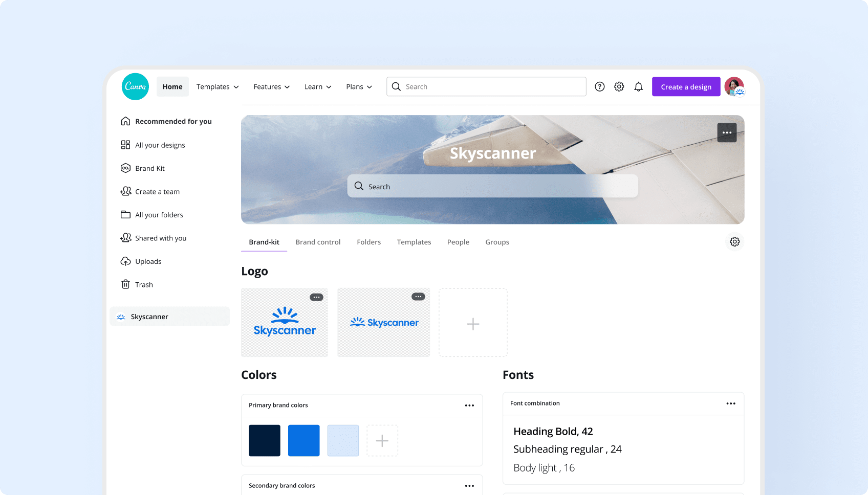Click the help question mark icon
The width and height of the screenshot is (868, 495).
(599, 86)
